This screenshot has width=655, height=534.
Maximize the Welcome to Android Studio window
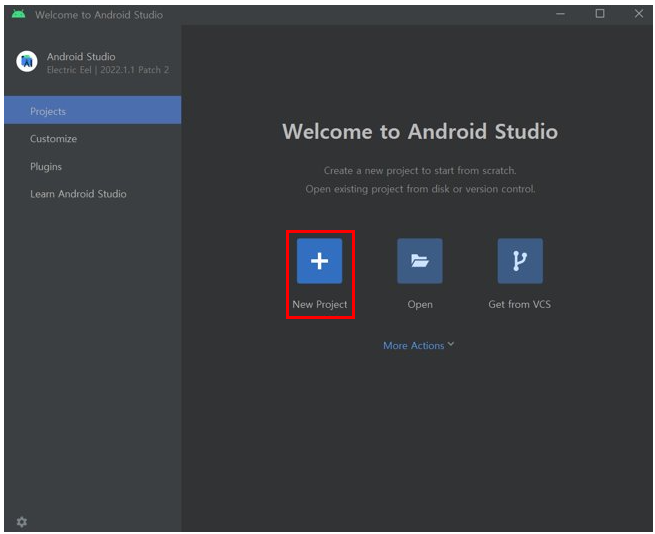coord(600,14)
